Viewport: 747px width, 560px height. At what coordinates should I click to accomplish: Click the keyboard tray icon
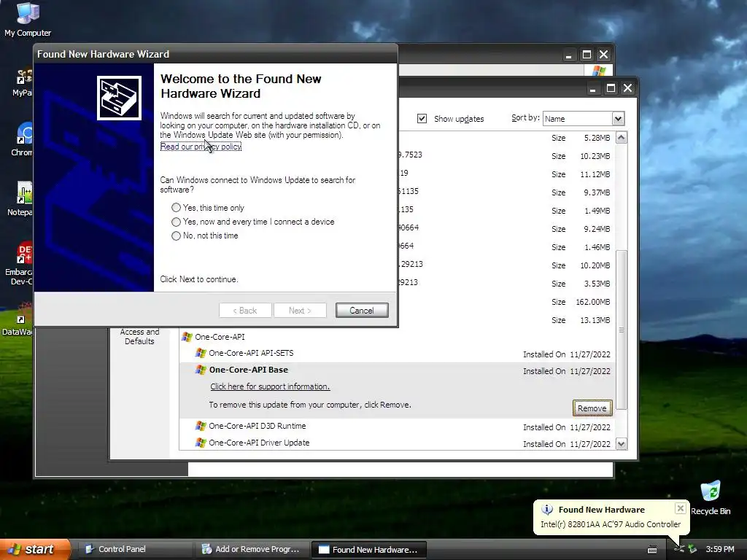[652, 550]
